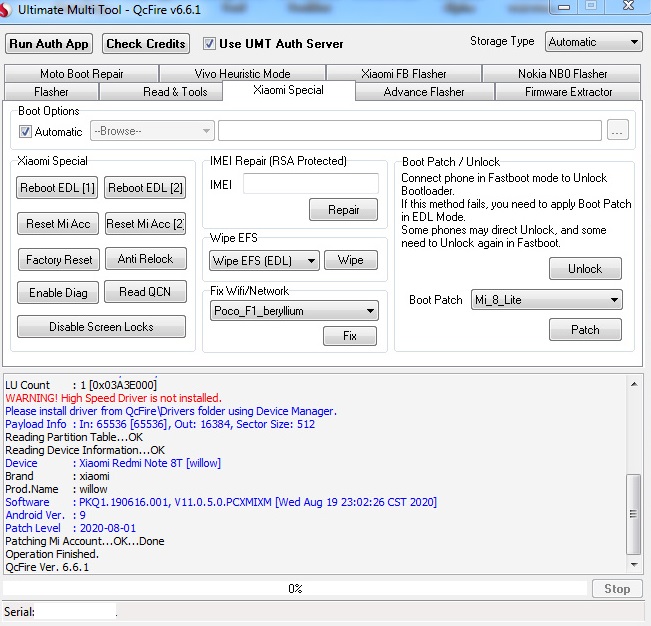Open the Poco_F1_beryllium model dropdown

(294, 311)
